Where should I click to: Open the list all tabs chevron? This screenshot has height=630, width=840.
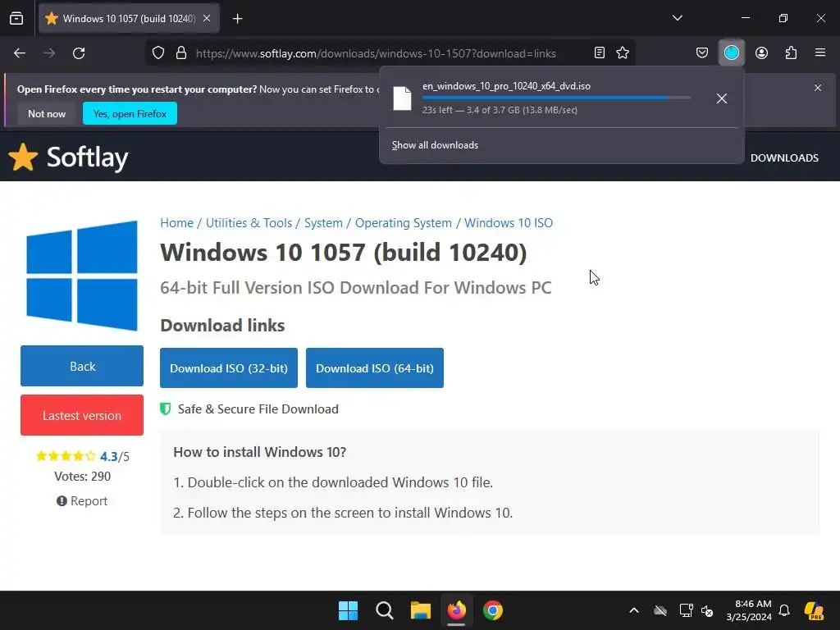pyautogui.click(x=677, y=18)
